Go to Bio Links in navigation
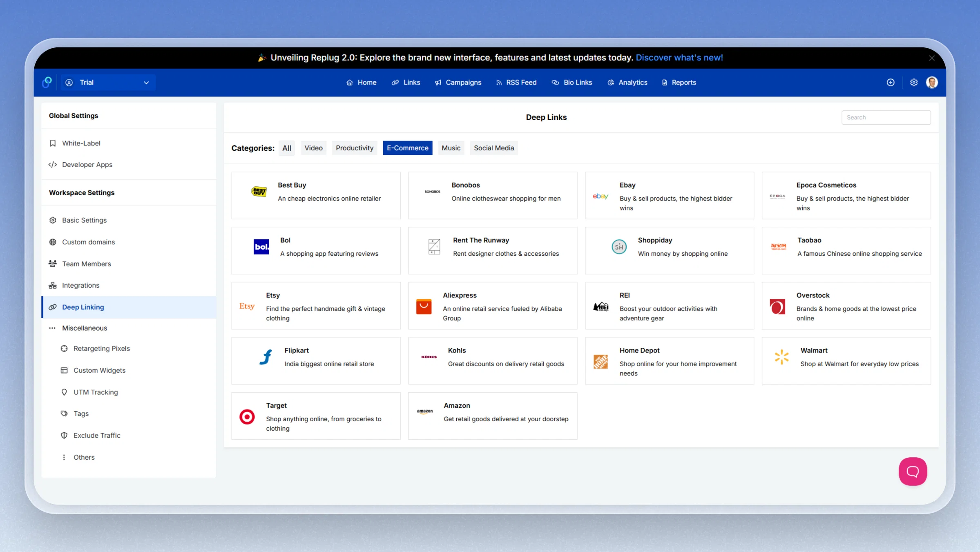 pyautogui.click(x=571, y=83)
